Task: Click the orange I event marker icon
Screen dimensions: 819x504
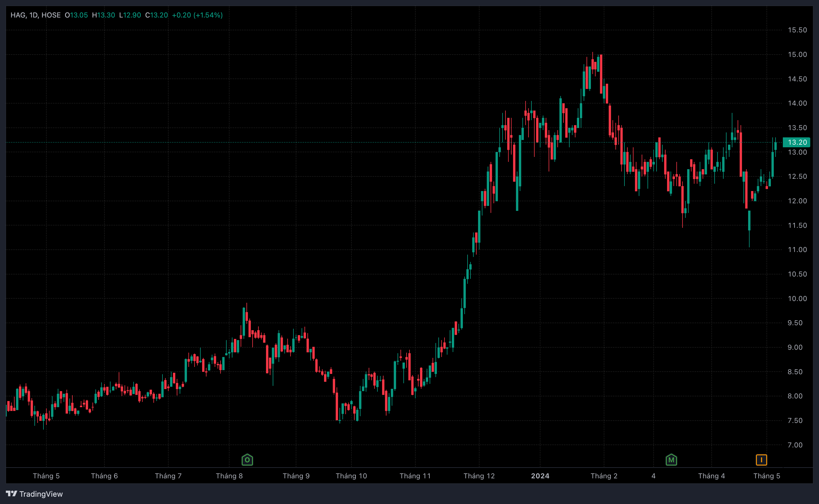Action: pos(761,460)
